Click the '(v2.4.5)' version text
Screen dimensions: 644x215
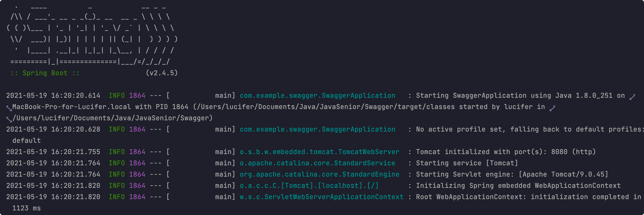162,73
